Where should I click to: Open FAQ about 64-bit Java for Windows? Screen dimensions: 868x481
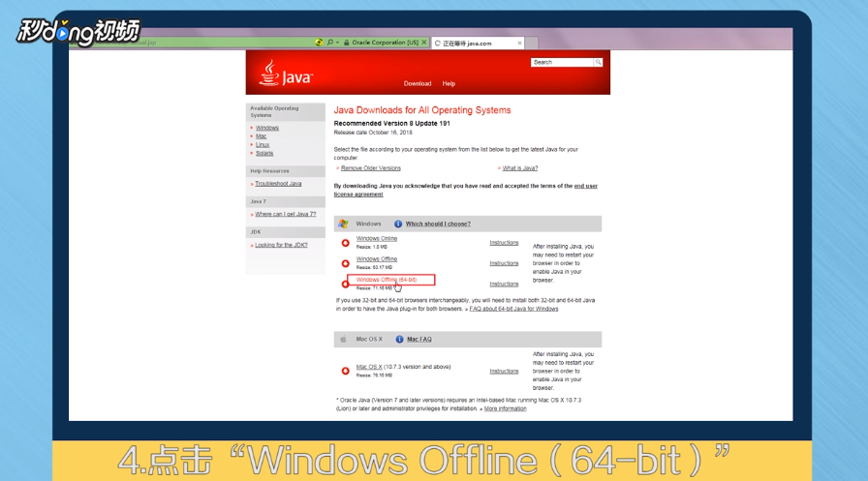[513, 309]
